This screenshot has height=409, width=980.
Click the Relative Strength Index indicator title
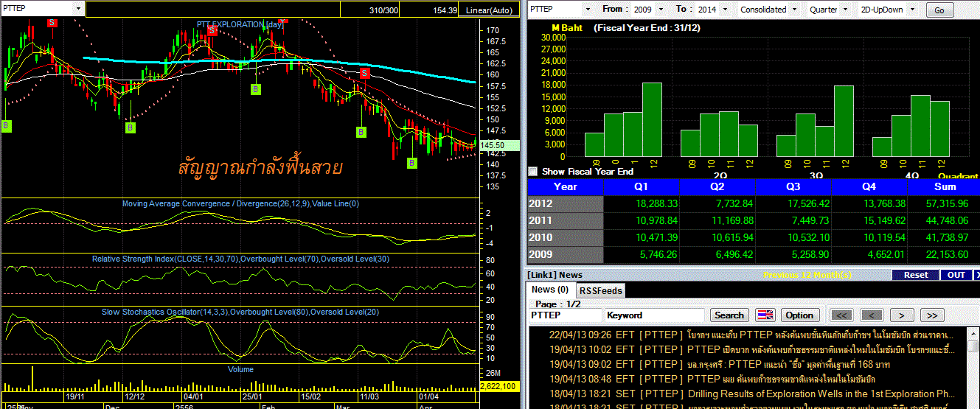(x=240, y=259)
